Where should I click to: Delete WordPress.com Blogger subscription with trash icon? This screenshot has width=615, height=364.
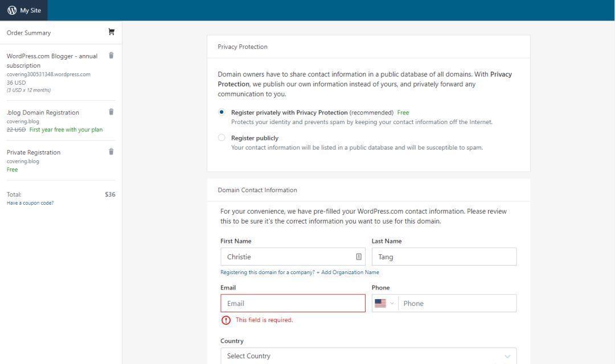(112, 55)
